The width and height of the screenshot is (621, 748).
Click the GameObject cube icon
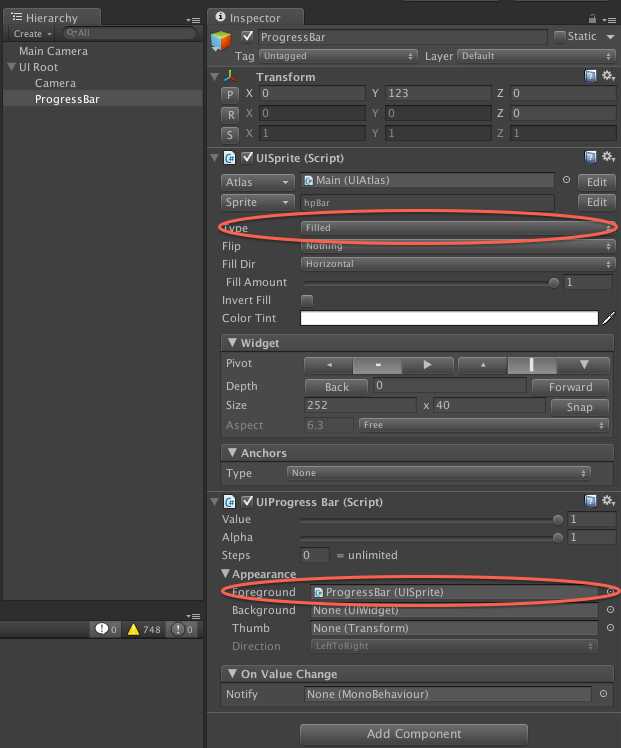pyautogui.click(x=221, y=41)
